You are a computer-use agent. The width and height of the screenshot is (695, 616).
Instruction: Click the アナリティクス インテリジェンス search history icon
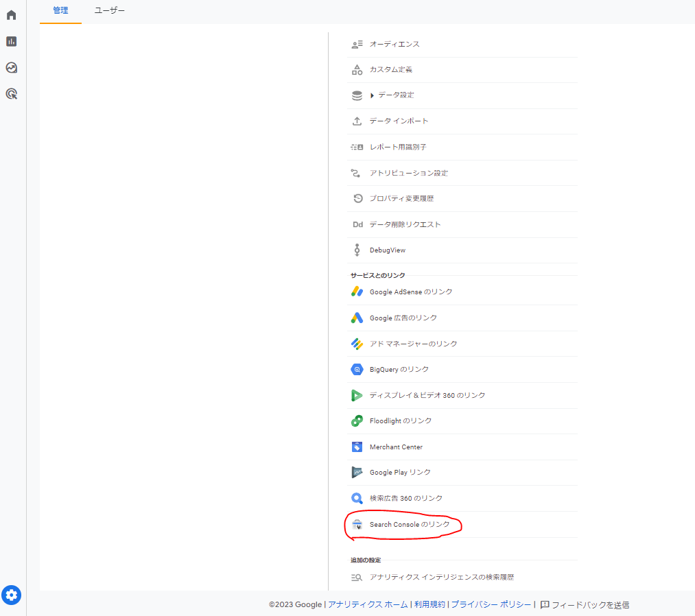pyautogui.click(x=357, y=577)
